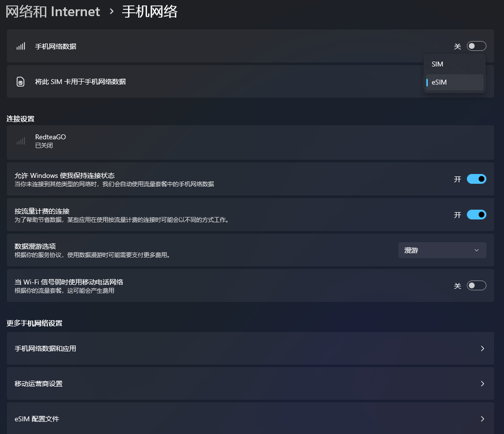Image resolution: width=504 pixels, height=434 pixels.
Task: Click the cellular signal icon beside 手机网络数据
Action: (20, 45)
